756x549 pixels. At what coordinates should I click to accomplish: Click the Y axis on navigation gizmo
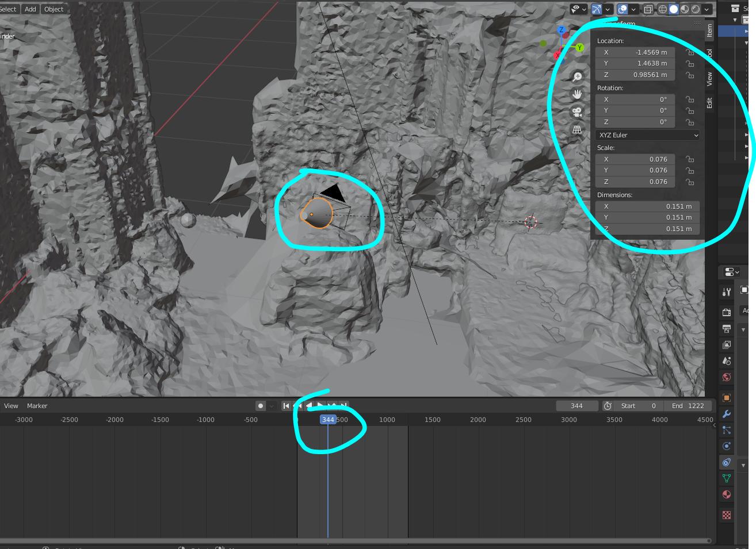(580, 48)
